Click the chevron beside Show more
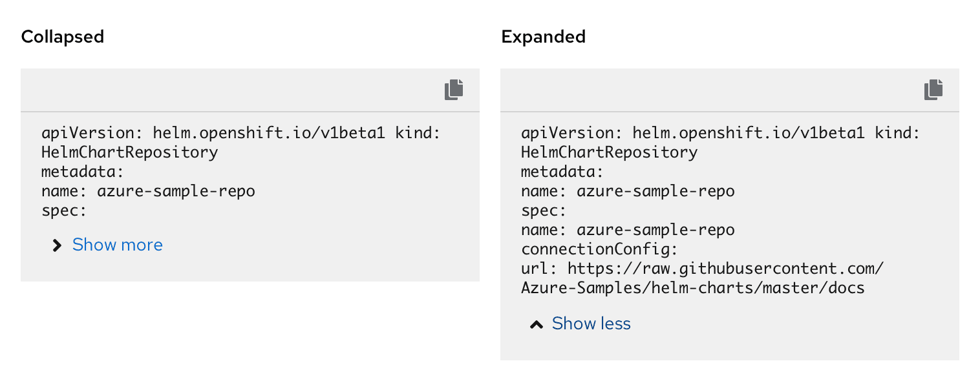The image size is (980, 381). [58, 245]
